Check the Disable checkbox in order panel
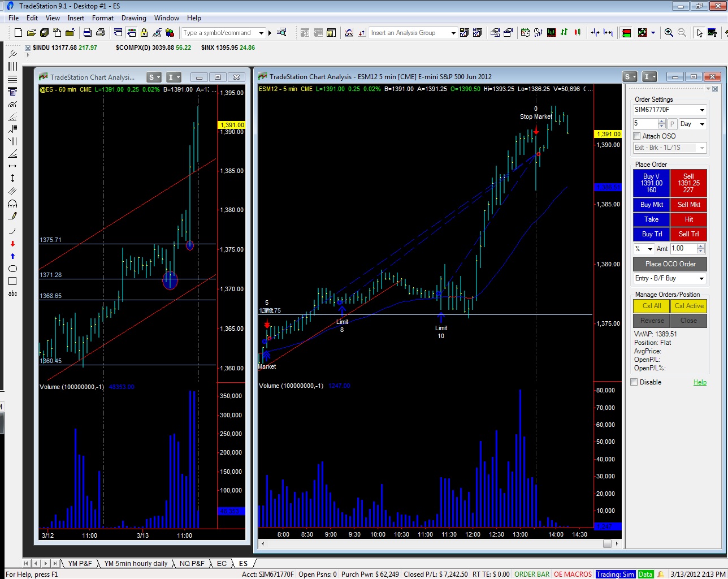The height and width of the screenshot is (579, 728). (634, 382)
